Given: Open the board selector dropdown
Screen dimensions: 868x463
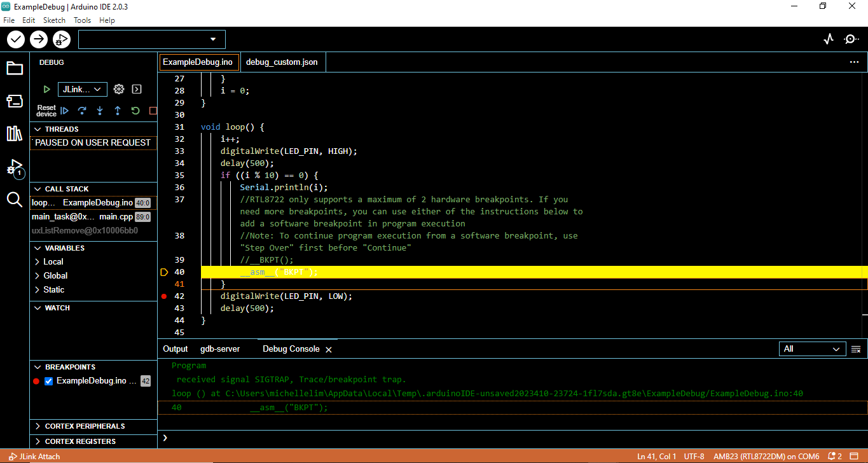Looking at the screenshot, I should pyautogui.click(x=152, y=39).
